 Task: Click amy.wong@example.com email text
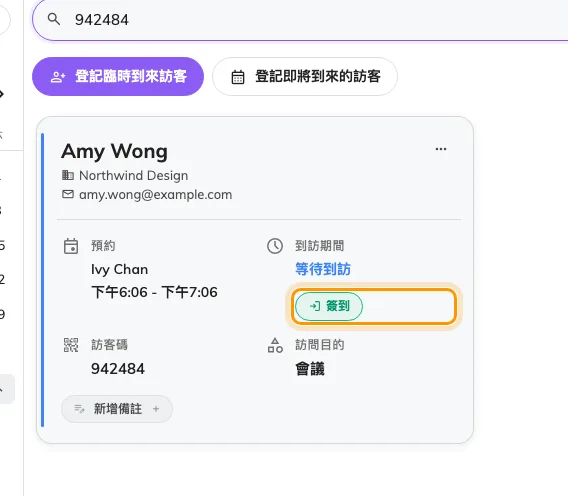coord(155,195)
